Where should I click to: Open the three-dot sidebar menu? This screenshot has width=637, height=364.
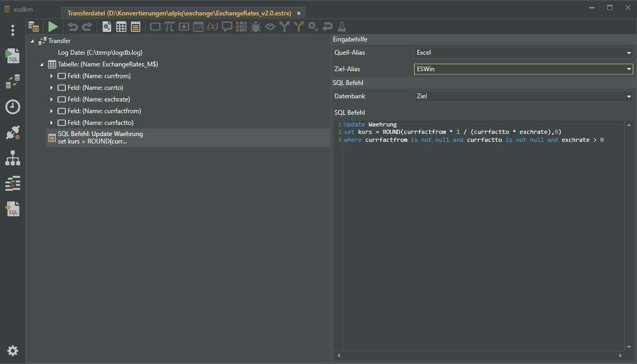coord(13,30)
